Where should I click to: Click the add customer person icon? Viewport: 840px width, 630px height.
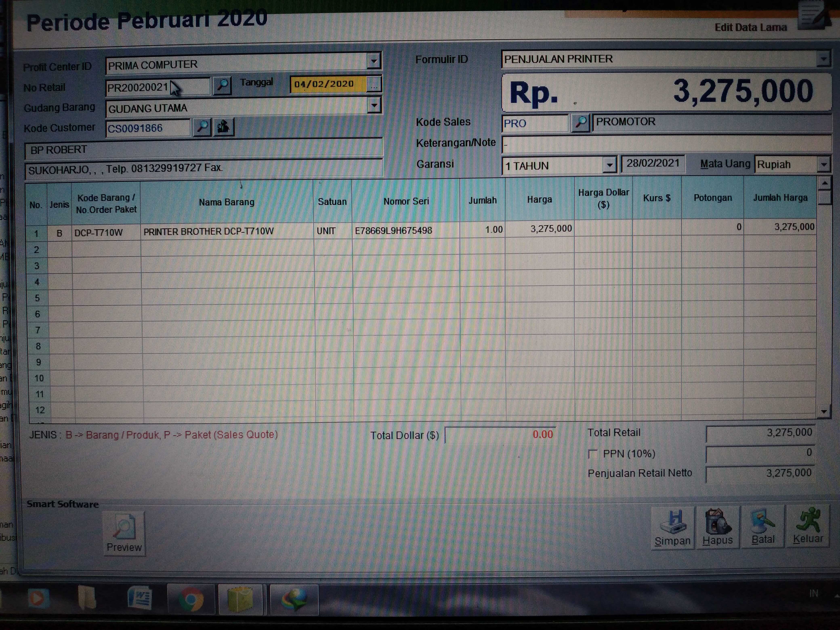tap(224, 126)
